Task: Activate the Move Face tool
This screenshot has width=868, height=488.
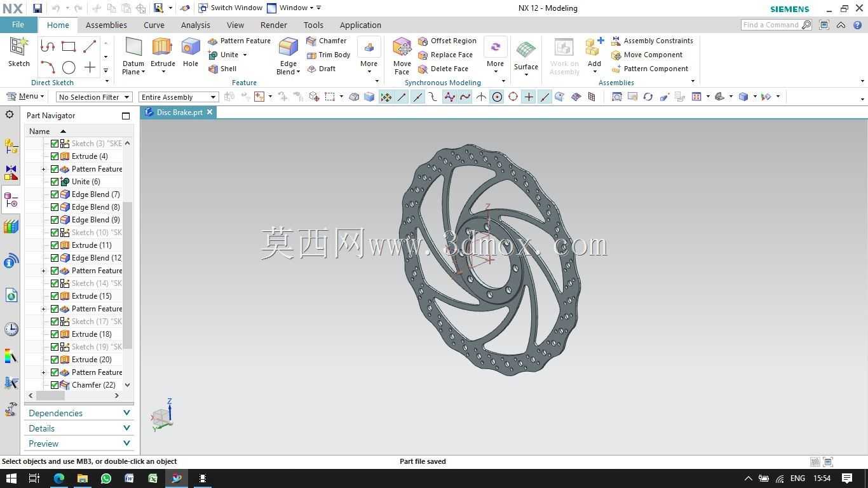Action: point(402,56)
